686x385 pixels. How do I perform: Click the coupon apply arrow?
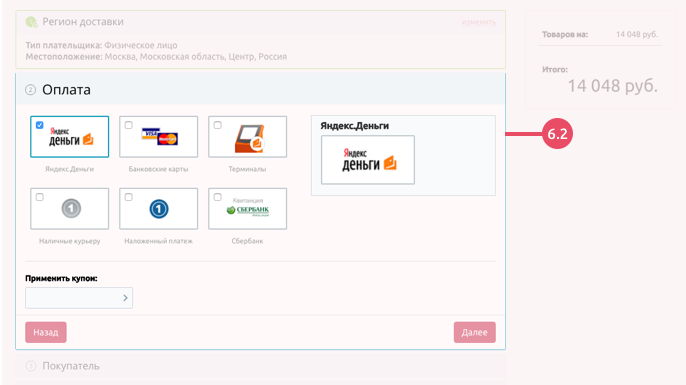(x=125, y=298)
